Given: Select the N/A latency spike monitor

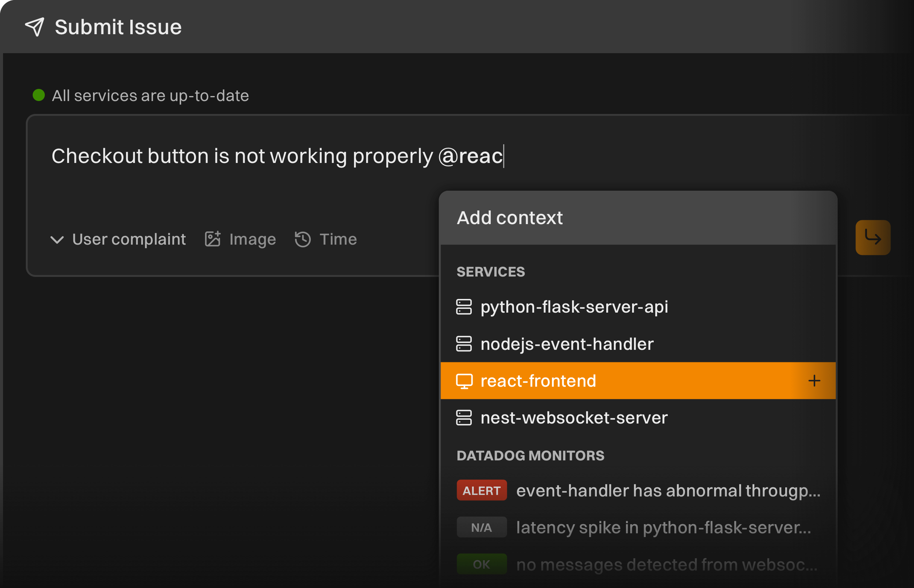Looking at the screenshot, I should point(663,528).
